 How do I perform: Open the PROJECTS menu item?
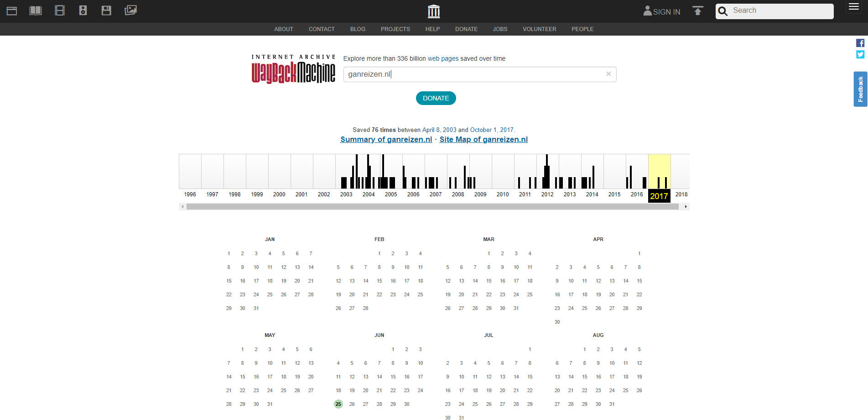click(x=395, y=29)
